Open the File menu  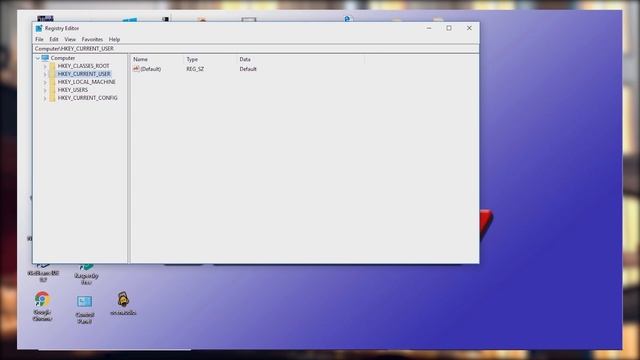pyautogui.click(x=39, y=40)
